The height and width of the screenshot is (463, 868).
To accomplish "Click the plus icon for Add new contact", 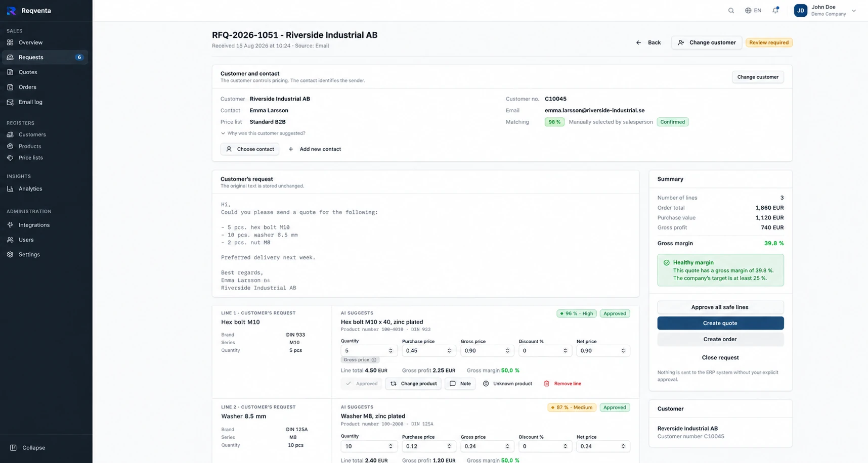I will point(291,149).
